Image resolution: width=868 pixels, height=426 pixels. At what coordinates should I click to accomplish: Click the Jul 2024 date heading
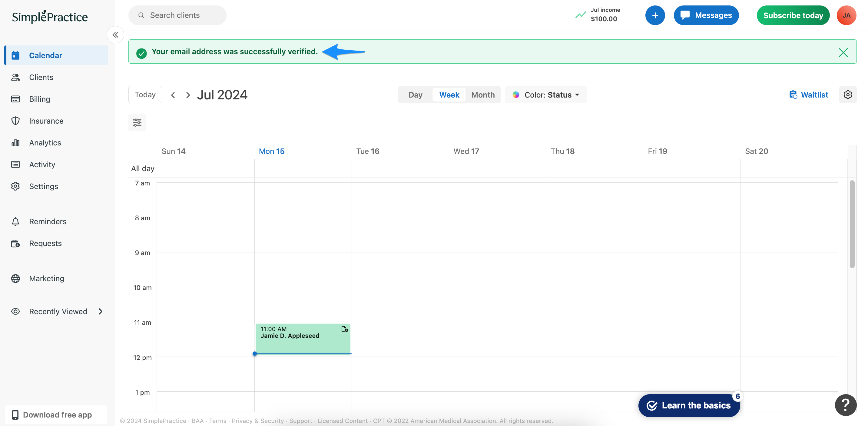[222, 95]
